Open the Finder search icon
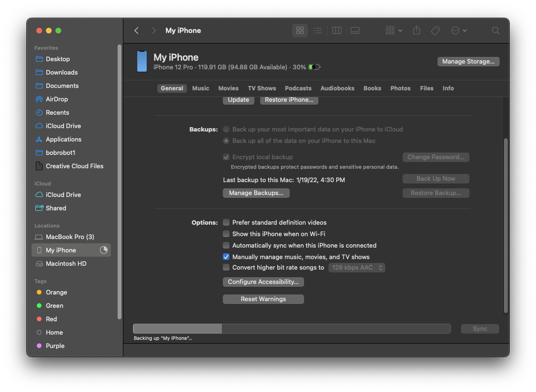Image resolution: width=536 pixels, height=392 pixels. click(x=495, y=31)
